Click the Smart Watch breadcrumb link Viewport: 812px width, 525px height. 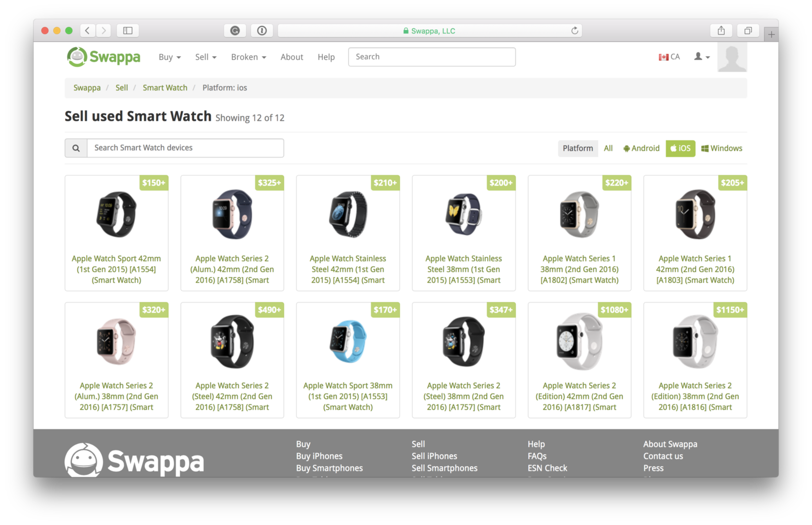coord(165,88)
